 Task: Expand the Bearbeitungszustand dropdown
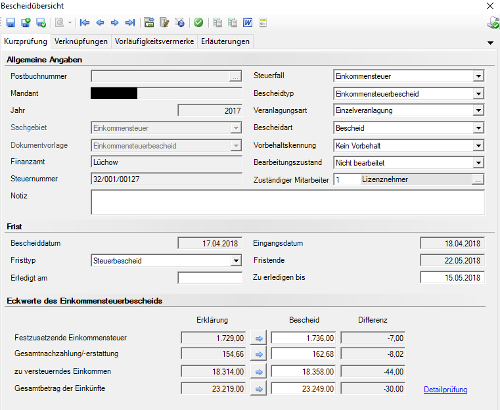point(478,163)
